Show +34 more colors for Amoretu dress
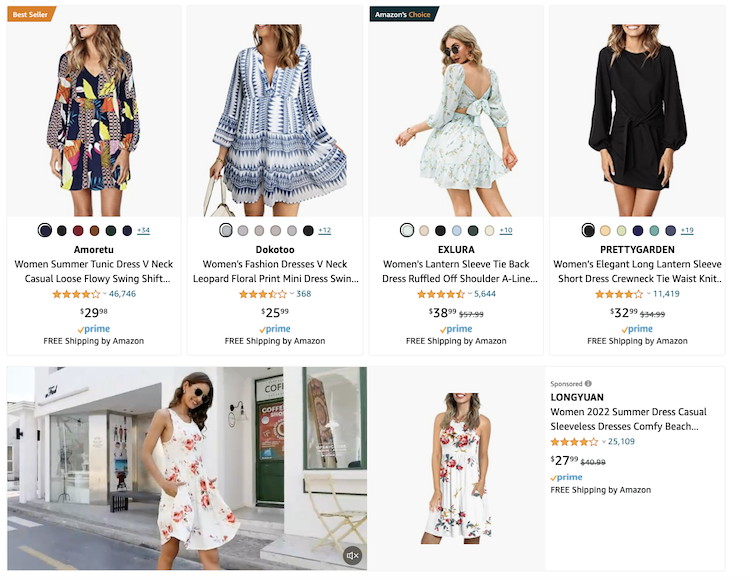This screenshot has width=750, height=580. 143,230
